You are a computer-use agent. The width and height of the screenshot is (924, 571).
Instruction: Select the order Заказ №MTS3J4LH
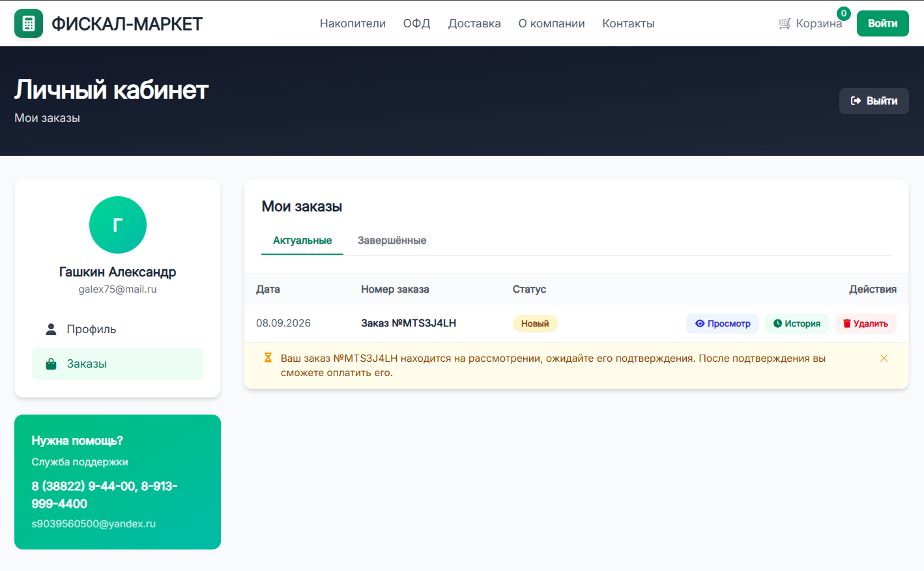tap(409, 323)
